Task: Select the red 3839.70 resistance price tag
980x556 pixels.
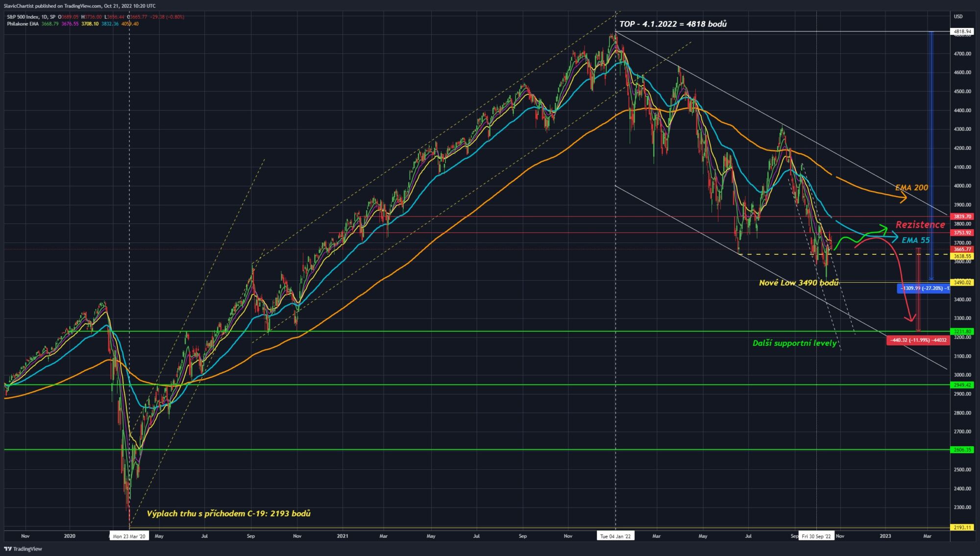Action: 962,216
